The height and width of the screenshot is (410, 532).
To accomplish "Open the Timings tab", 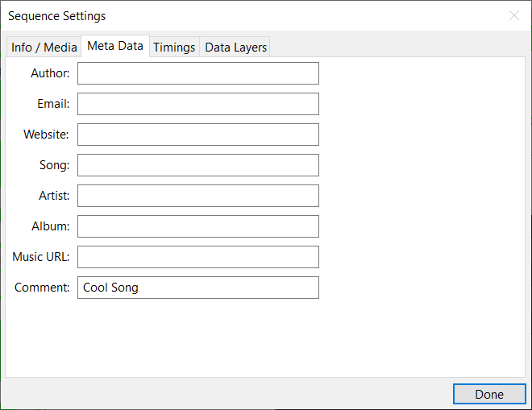I will point(174,48).
